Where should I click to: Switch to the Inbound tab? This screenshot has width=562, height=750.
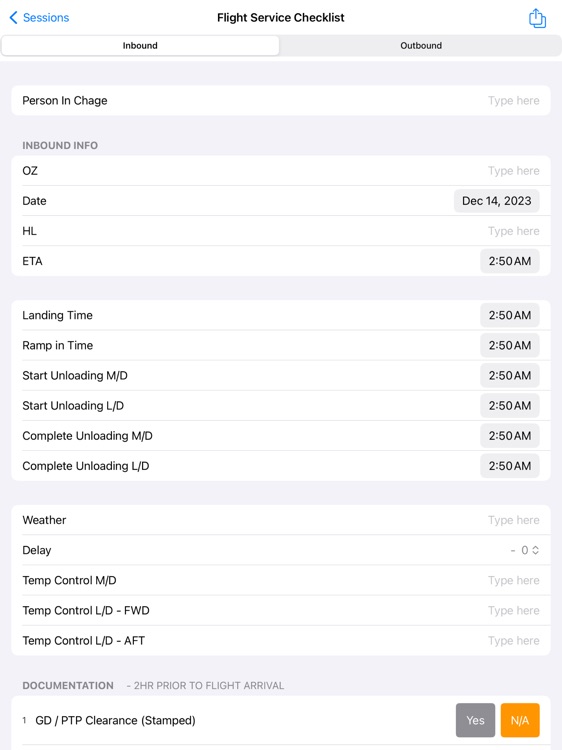click(x=140, y=45)
